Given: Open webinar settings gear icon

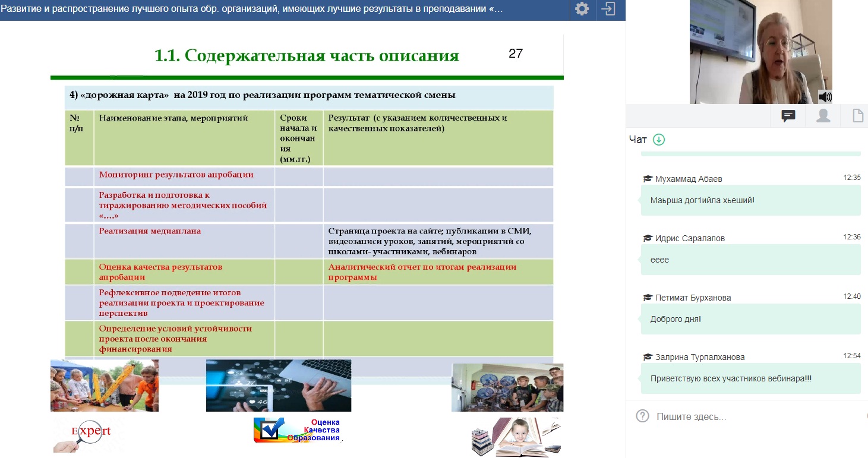Looking at the screenshot, I should point(582,10).
